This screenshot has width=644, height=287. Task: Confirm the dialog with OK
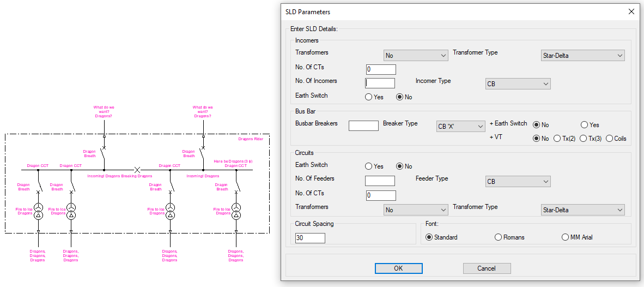(398, 268)
